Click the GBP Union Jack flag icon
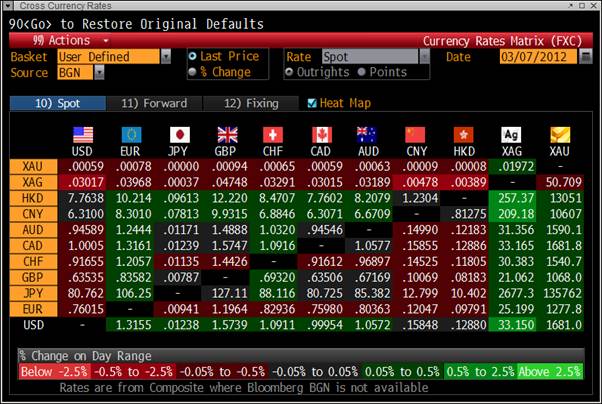Image resolution: width=602 pixels, height=404 pixels. pos(227,134)
